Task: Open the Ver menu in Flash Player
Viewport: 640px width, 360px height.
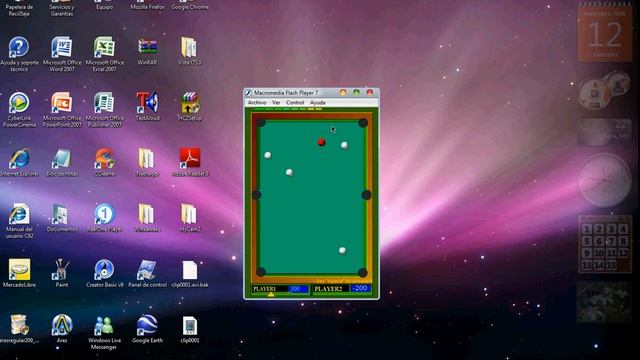Action: 276,103
